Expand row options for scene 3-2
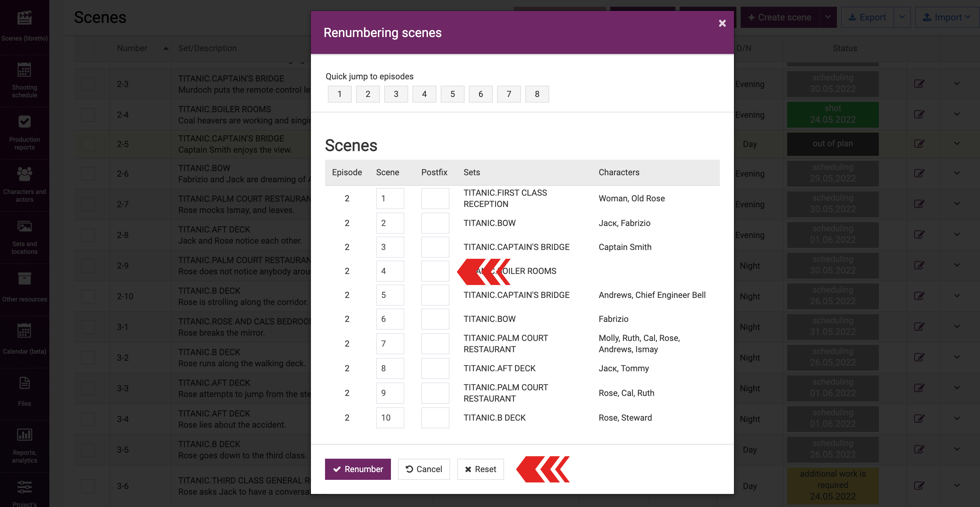Screen dimensions: 980x507 [x=957, y=358]
